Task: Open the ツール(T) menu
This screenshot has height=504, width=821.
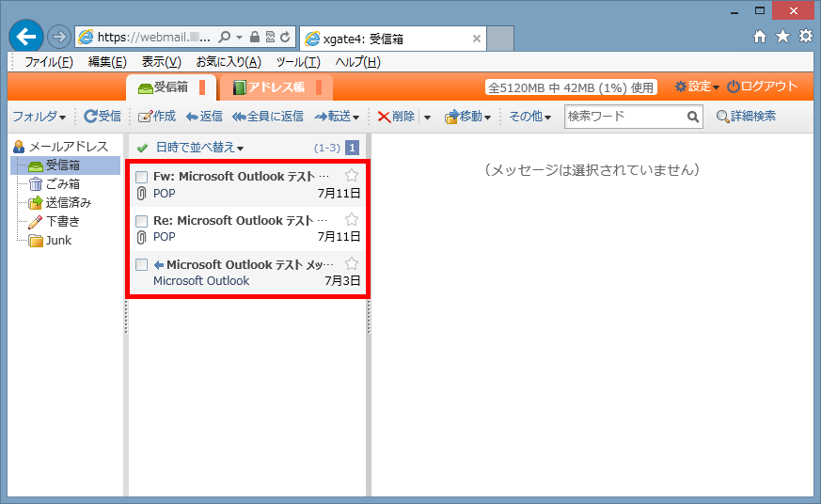Action: (298, 62)
